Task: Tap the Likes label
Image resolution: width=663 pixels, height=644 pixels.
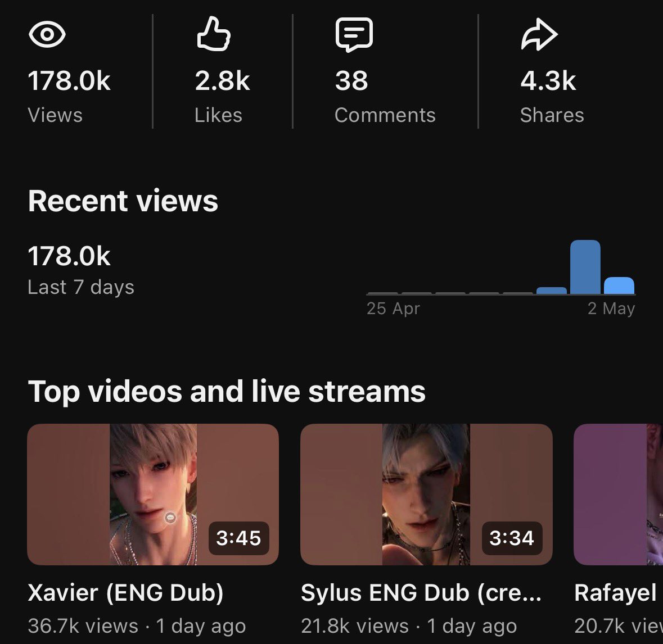Action: tap(218, 115)
